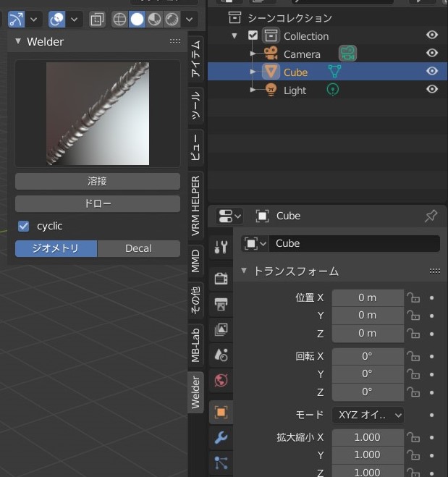Toggle the viewport overlays button
This screenshot has width=448, height=477.
pos(56,20)
